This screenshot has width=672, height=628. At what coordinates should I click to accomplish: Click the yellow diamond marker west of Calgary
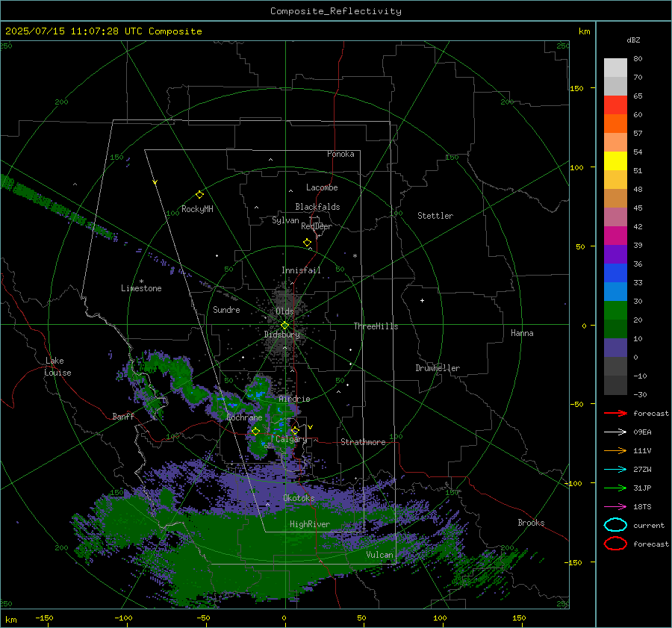(x=256, y=432)
